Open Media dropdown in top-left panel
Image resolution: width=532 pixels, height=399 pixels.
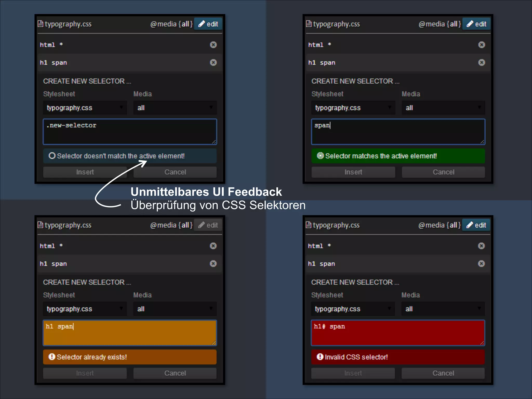pos(175,108)
